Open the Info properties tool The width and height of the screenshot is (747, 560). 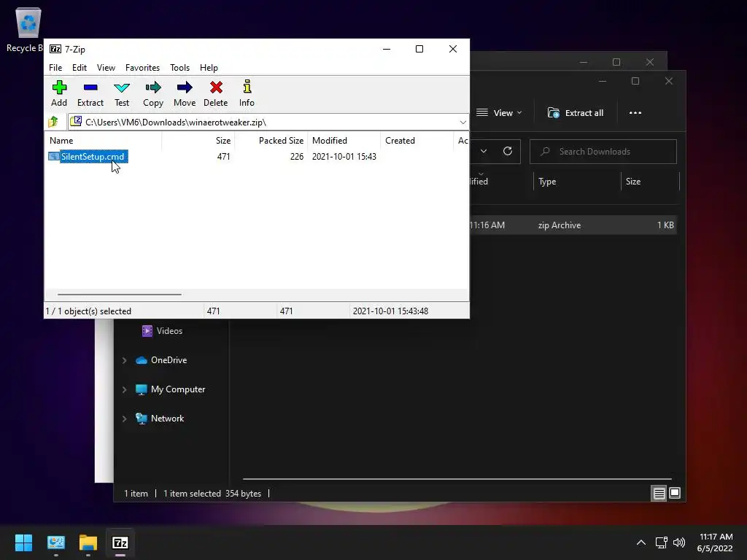click(x=247, y=93)
